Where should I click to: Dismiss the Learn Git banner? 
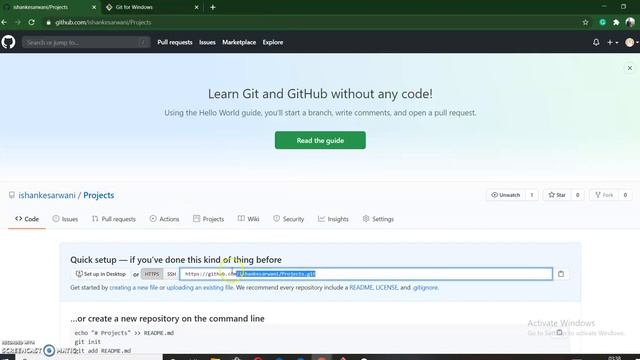[x=630, y=68]
